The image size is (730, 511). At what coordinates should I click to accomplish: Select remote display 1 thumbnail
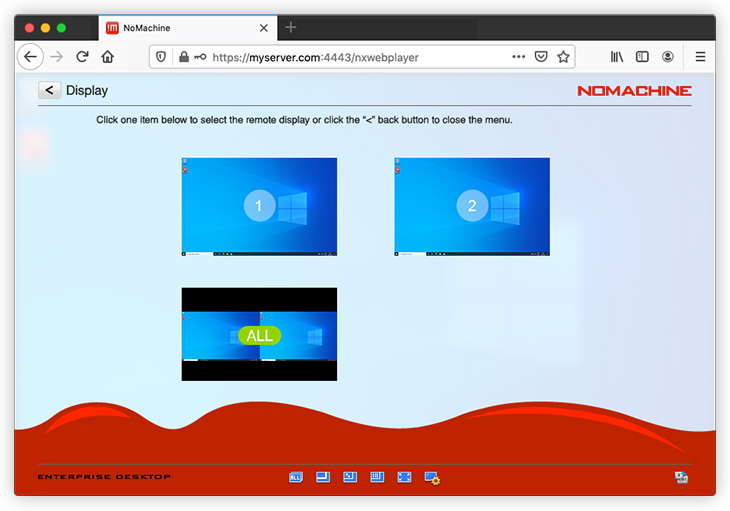(259, 206)
